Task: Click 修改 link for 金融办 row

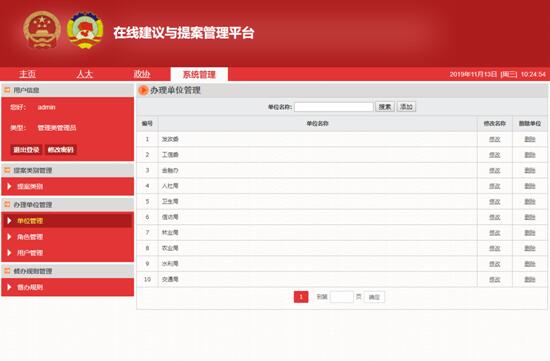Action: click(x=495, y=171)
